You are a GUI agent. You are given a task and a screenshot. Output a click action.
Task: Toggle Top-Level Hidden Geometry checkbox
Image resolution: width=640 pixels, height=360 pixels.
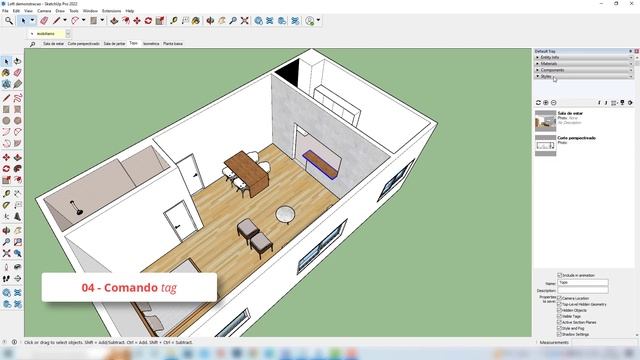tap(560, 304)
